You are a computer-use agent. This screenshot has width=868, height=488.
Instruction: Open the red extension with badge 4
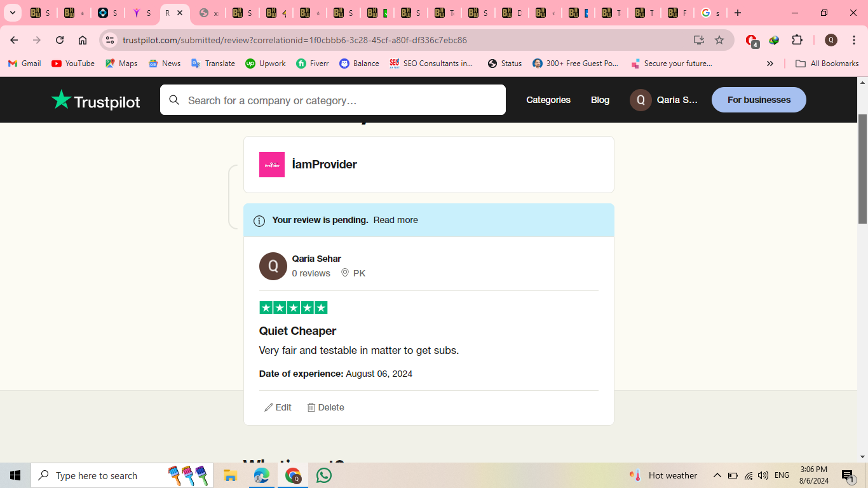(752, 41)
